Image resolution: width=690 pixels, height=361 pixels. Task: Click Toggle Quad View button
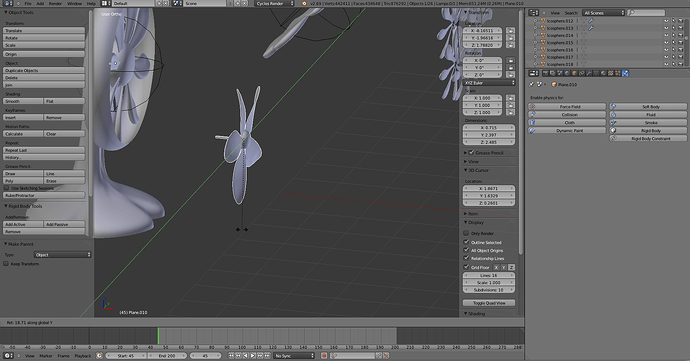pos(489,303)
